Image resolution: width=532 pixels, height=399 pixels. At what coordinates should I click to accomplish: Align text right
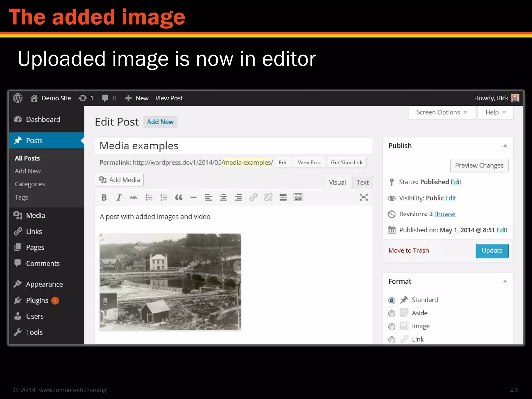(x=238, y=197)
